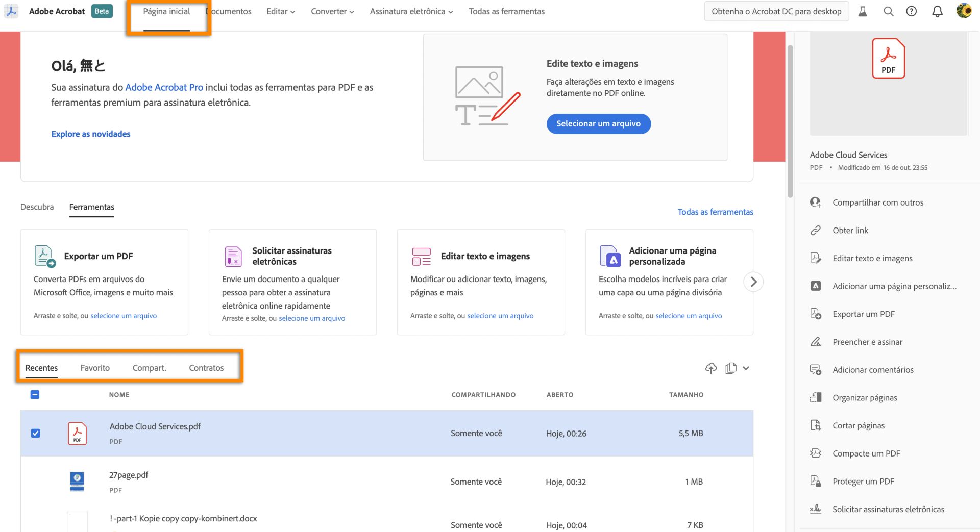The height and width of the screenshot is (532, 980).
Task: Click the Proteger um PDF lock icon
Action: 816,481
